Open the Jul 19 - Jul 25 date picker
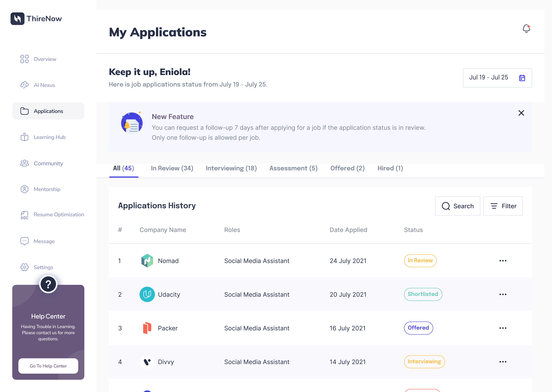This screenshot has height=392, width=552. [x=488, y=78]
